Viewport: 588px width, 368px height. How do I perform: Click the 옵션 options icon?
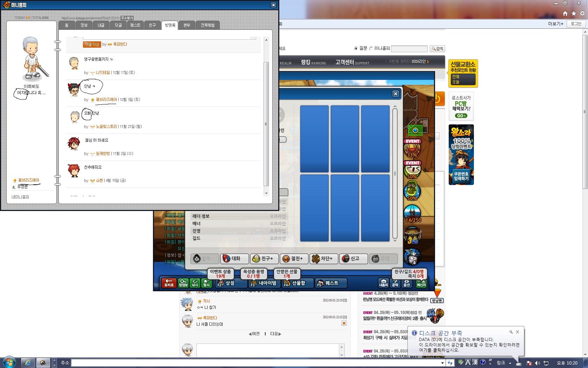pyautogui.click(x=407, y=283)
